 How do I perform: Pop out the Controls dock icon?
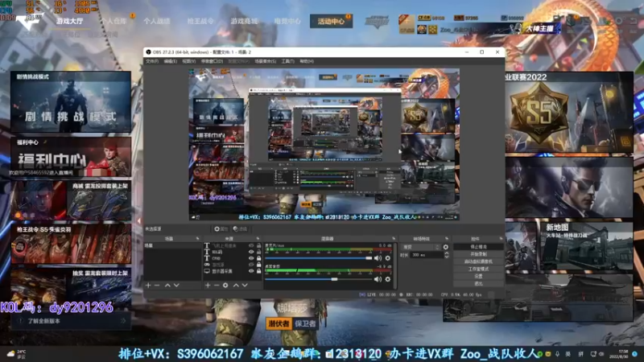point(501,238)
